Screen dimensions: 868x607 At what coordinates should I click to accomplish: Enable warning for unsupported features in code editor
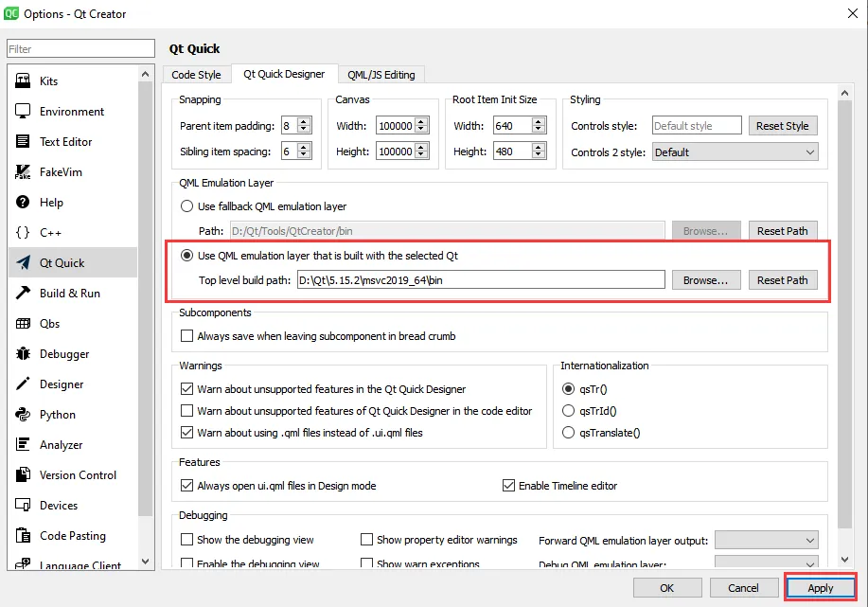pyautogui.click(x=187, y=410)
